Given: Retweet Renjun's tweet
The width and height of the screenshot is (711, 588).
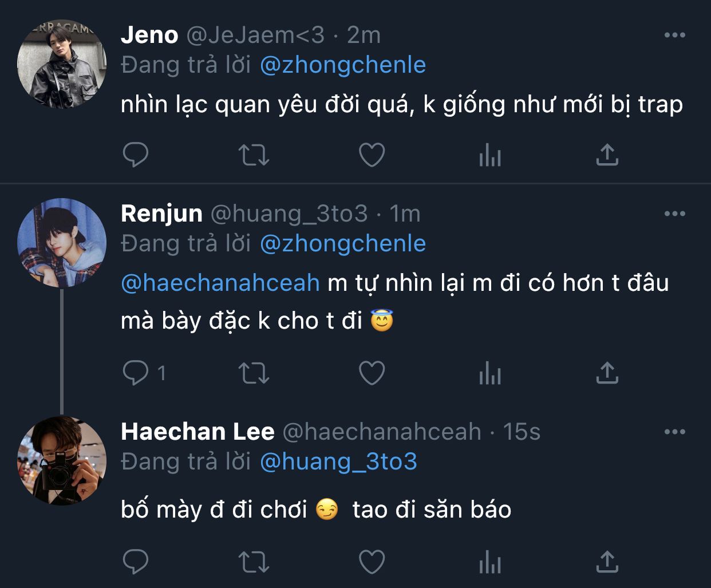Looking at the screenshot, I should point(253,373).
